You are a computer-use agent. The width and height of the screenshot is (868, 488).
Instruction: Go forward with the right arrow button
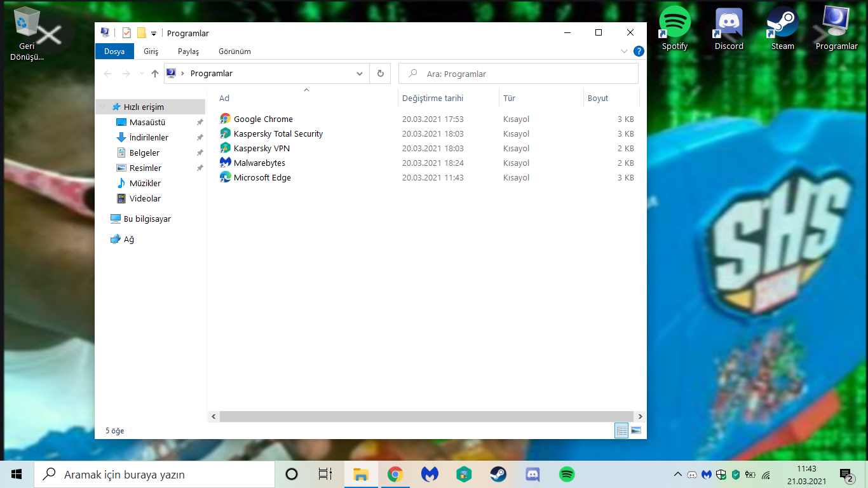(126, 74)
